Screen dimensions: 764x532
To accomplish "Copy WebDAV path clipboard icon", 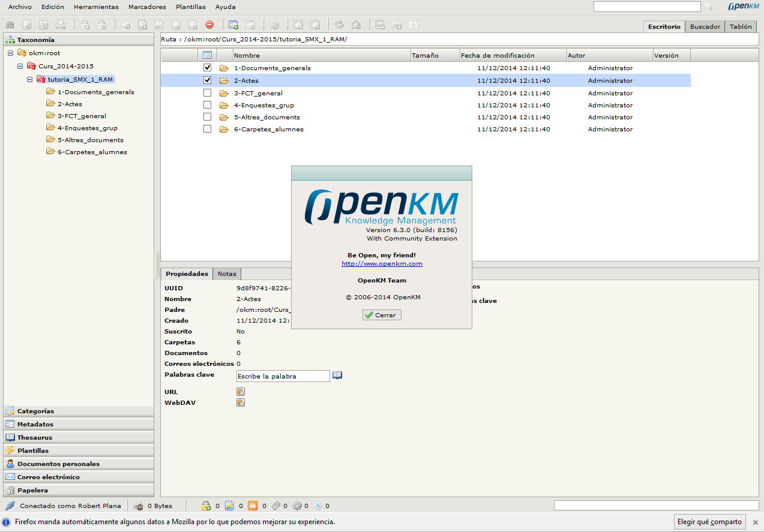I will pos(240,402).
